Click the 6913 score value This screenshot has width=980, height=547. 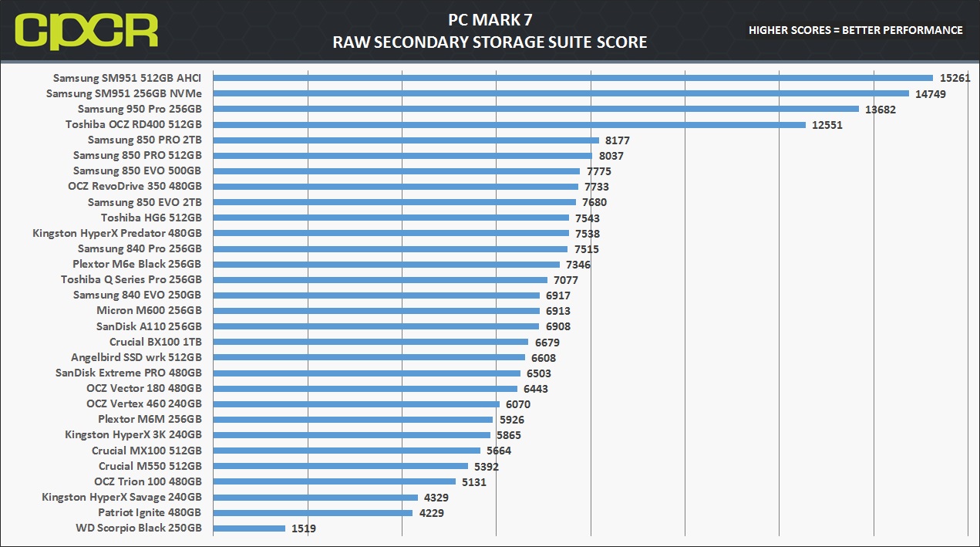(x=558, y=311)
